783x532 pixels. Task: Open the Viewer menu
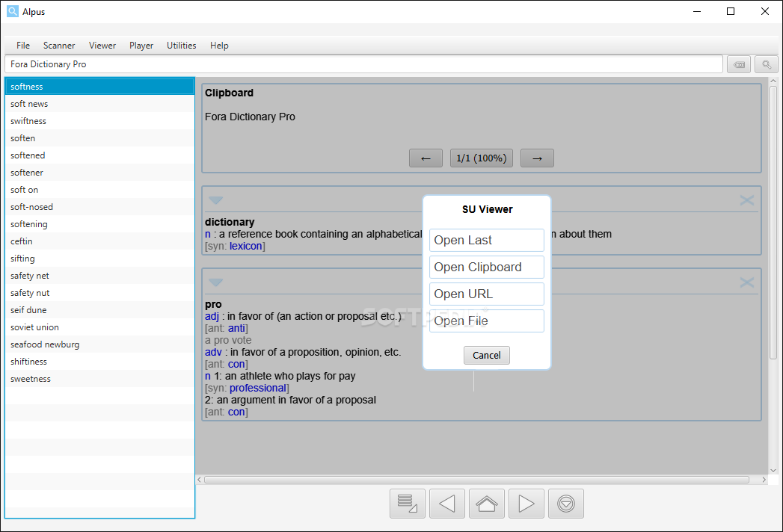pos(102,46)
